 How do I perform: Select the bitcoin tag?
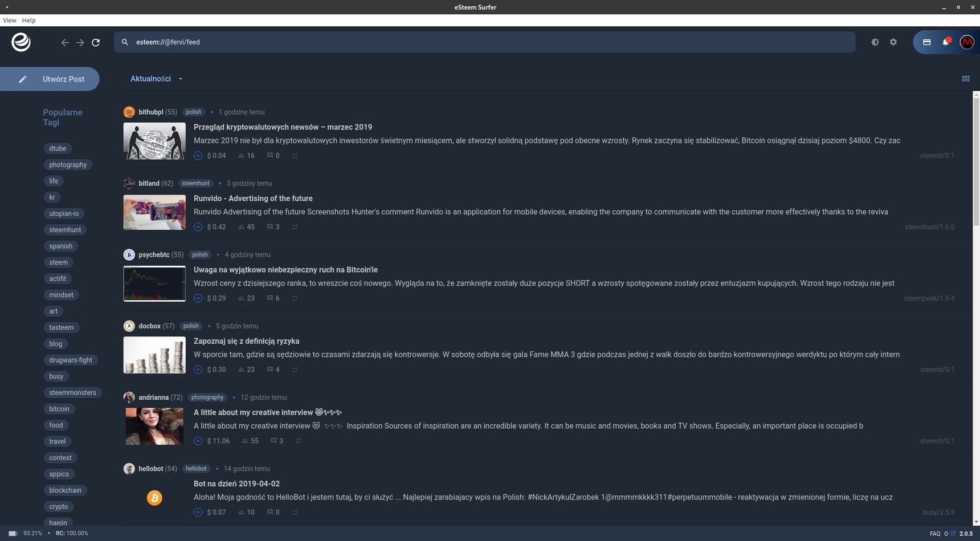coord(59,409)
